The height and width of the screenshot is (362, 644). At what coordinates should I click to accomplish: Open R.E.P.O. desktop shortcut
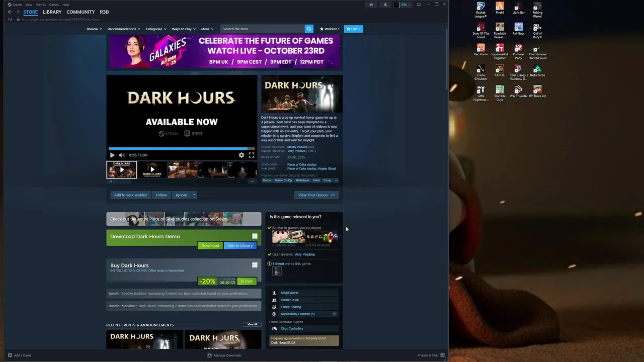coord(500,70)
